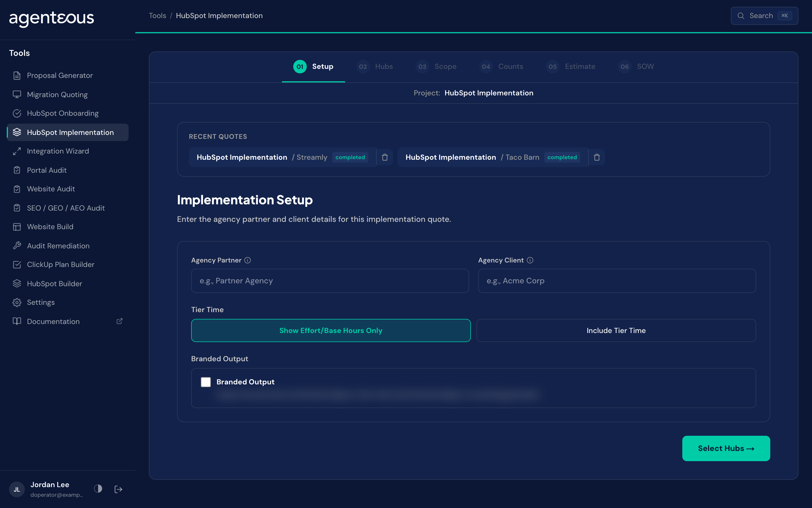This screenshot has width=812, height=508.
Task: Focus the Agency Client input field
Action: [617, 281]
